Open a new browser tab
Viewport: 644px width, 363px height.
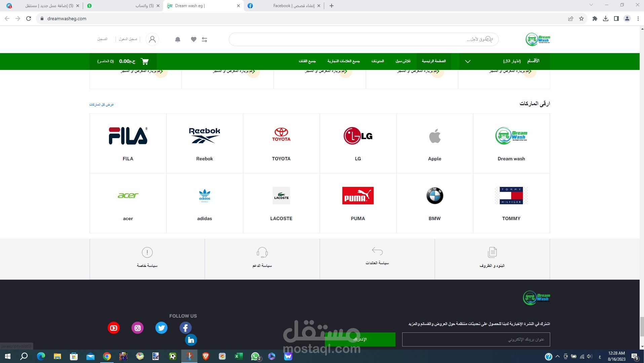click(x=332, y=6)
